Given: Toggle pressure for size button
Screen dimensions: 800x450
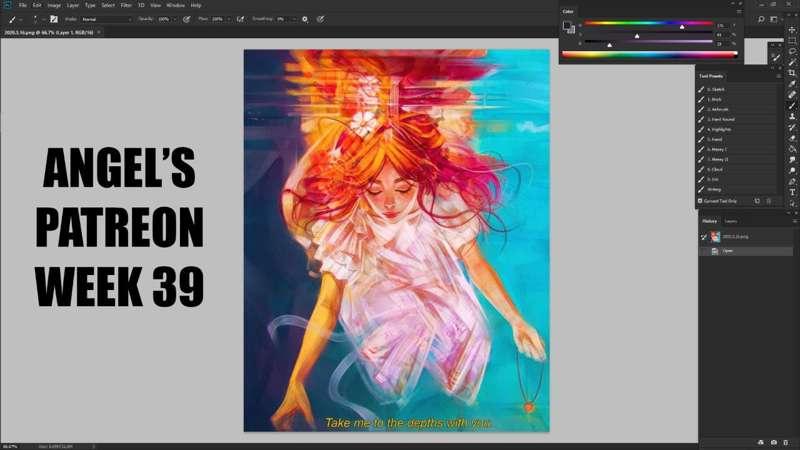Looking at the screenshot, I should (x=320, y=19).
